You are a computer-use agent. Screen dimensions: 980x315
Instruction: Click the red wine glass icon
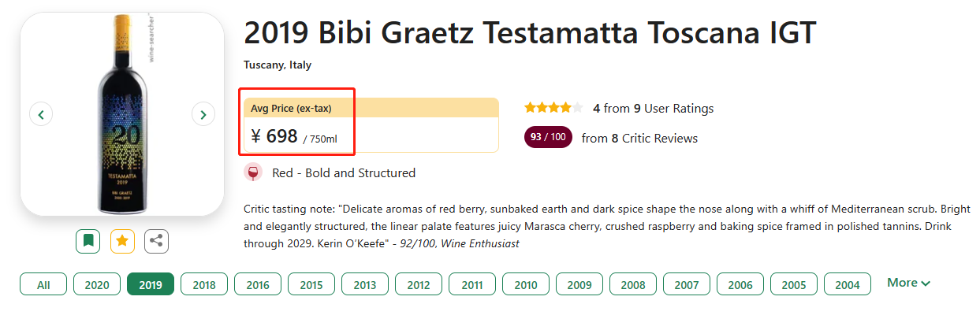pos(254,172)
